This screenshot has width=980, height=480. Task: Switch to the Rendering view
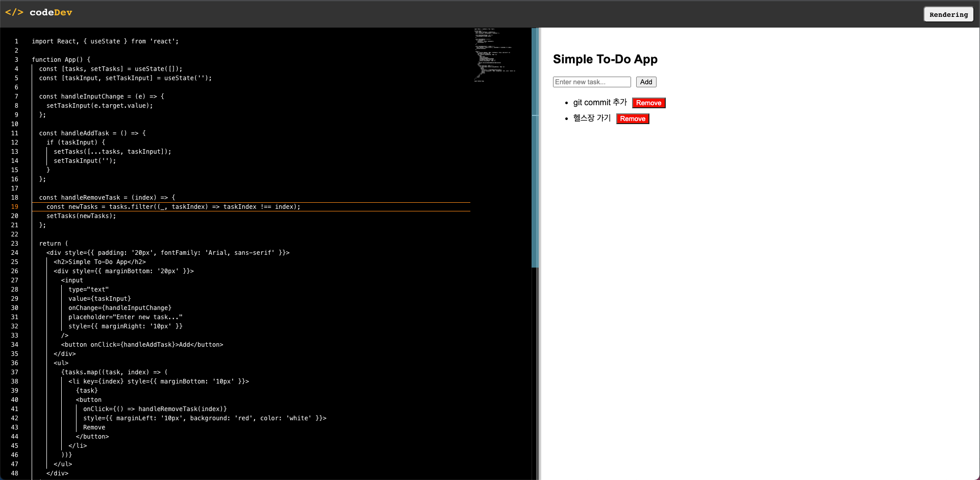click(x=948, y=14)
